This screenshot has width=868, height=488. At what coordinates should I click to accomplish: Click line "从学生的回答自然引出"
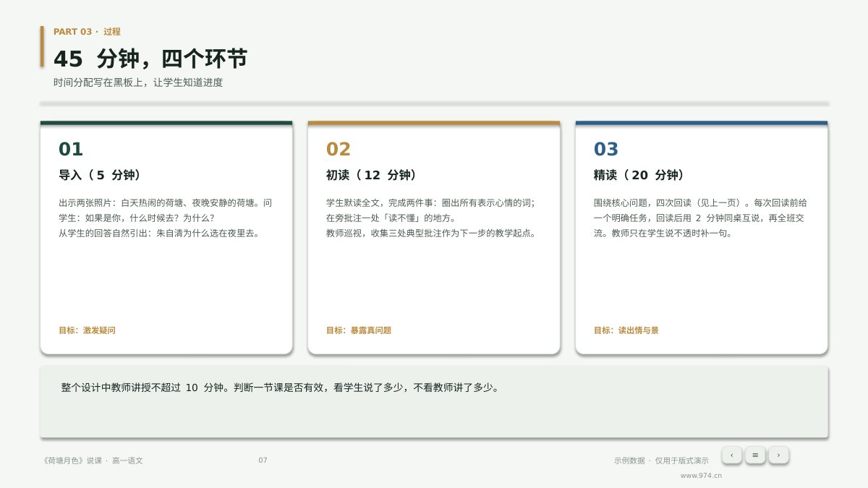pyautogui.click(x=159, y=233)
